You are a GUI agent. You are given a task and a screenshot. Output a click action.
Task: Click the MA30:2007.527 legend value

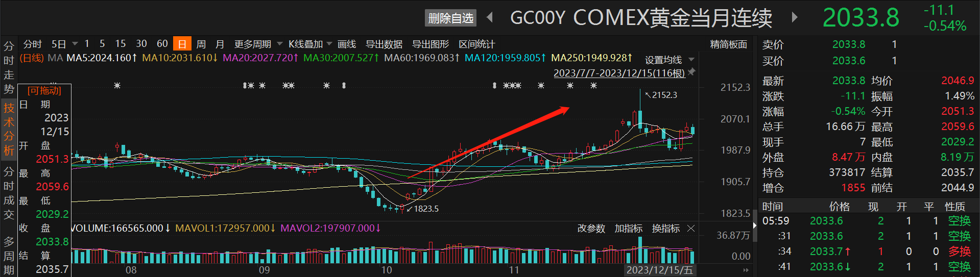point(341,58)
